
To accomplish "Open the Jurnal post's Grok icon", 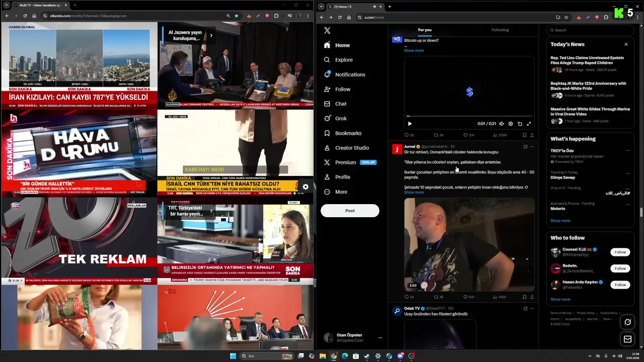I will tap(525, 147).
